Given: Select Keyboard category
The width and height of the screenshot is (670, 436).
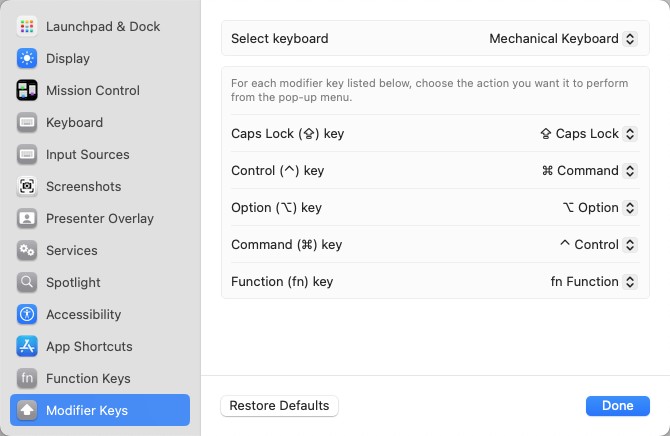Looking at the screenshot, I should click(100, 123).
